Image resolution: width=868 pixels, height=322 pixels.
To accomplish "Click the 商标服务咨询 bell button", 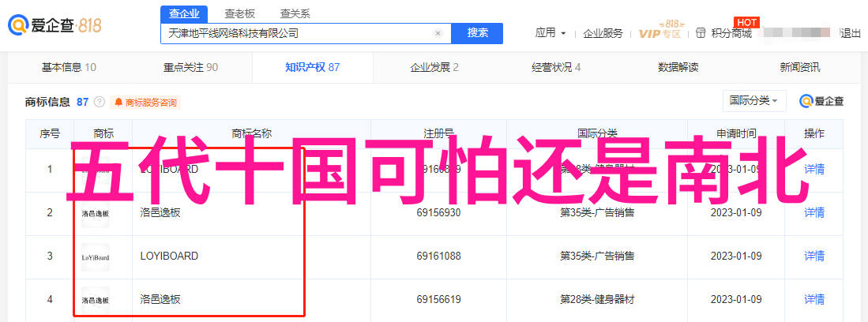I will click(145, 103).
